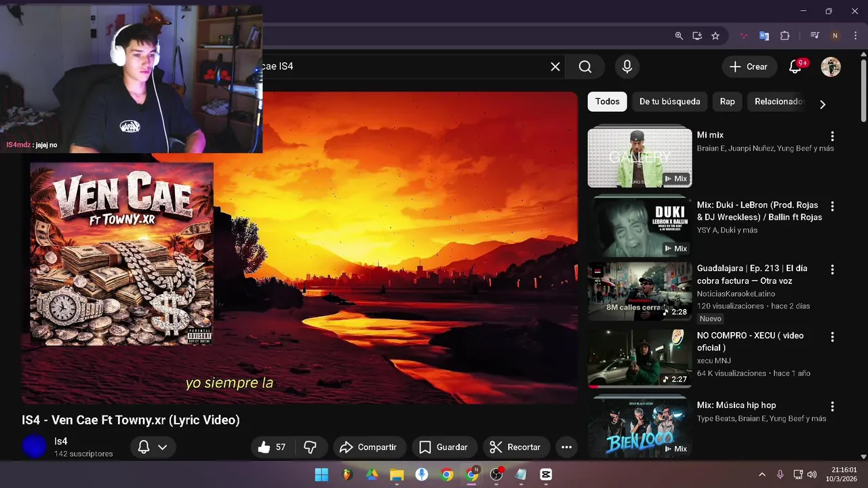Clear the YouTube search box text
Viewport: 868px width, 488px height.
tap(555, 66)
